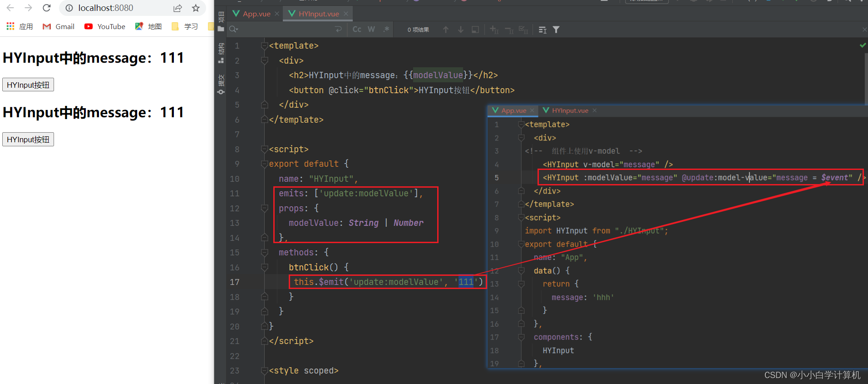Open the YouTube bookmark
Image resolution: width=868 pixels, height=384 pixels.
105,26
